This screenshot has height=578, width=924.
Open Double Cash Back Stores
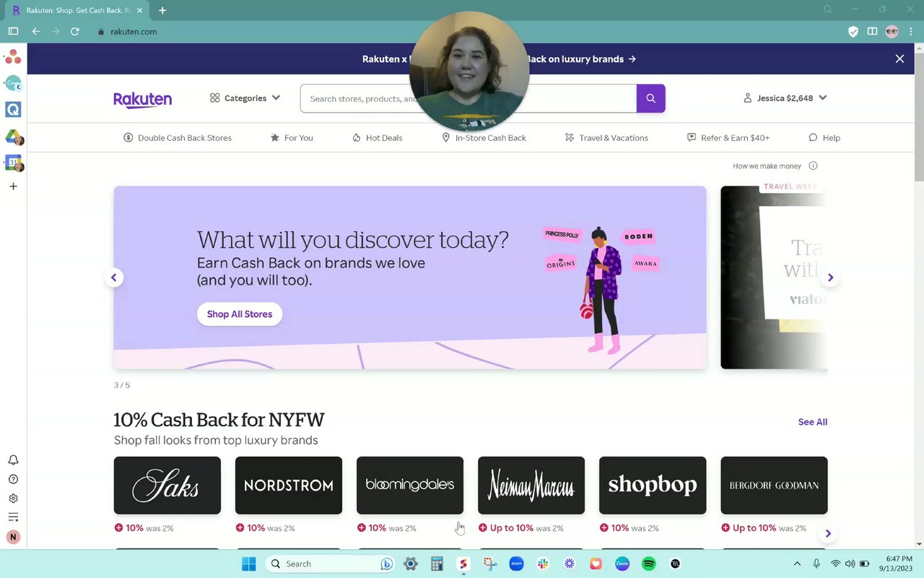point(178,137)
